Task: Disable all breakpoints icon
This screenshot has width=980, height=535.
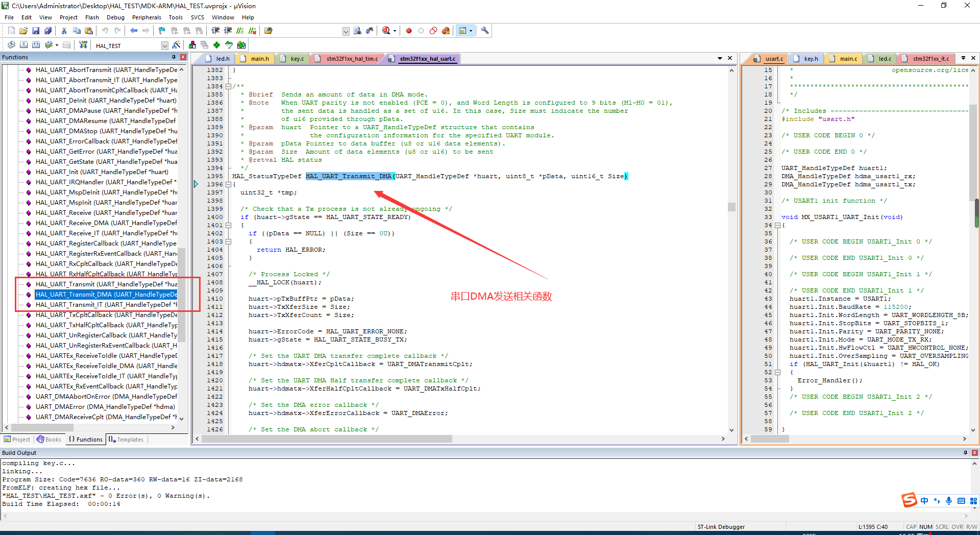Action: pos(433,31)
